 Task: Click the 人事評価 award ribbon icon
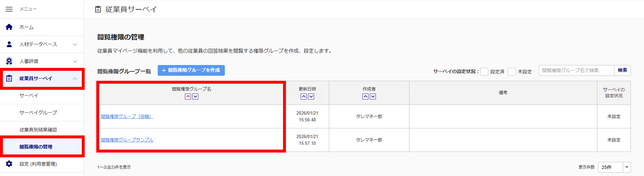(x=9, y=61)
